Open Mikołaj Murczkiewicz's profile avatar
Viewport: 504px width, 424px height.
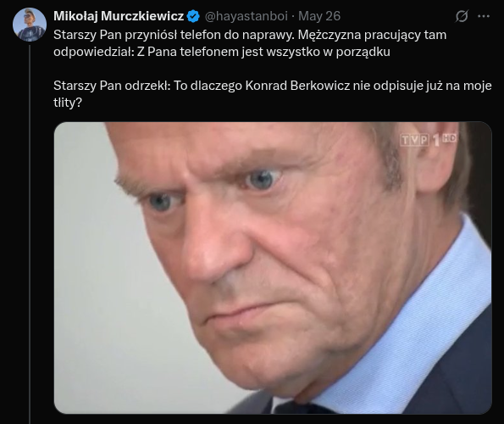click(x=30, y=25)
